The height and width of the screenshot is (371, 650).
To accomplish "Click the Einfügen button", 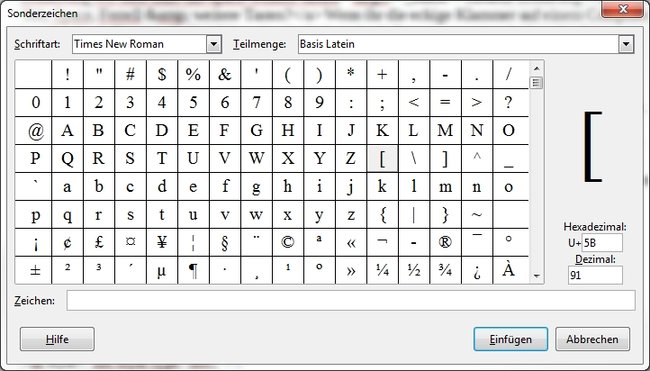I will (x=511, y=339).
